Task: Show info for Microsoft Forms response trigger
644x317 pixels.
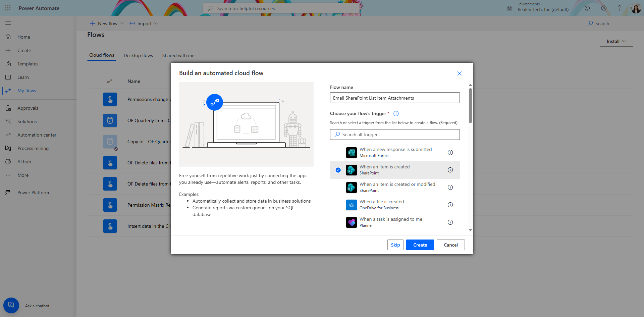Action: [450, 153]
